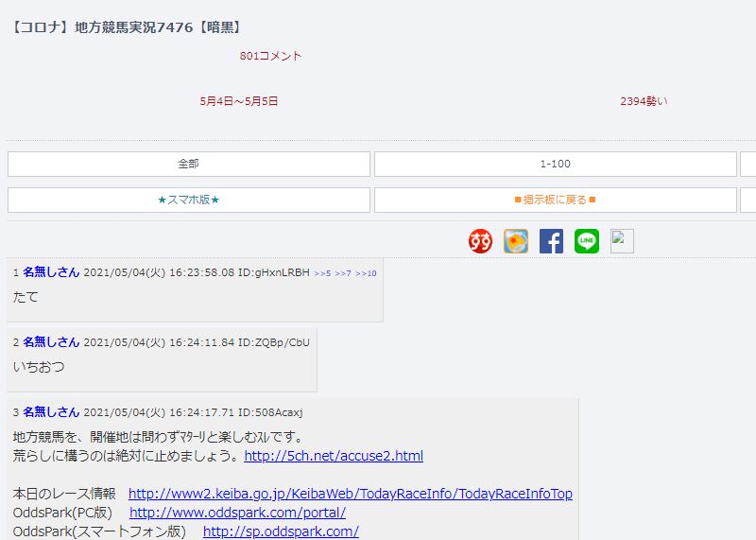Return to board via ■掲示板に戻る■
Viewport: 756px width, 540px height.
[x=556, y=200]
